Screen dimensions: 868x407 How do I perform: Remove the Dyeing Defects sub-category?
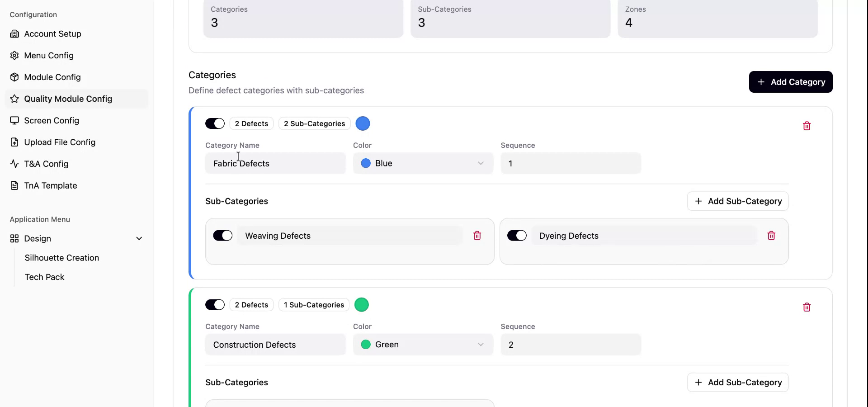click(x=771, y=236)
